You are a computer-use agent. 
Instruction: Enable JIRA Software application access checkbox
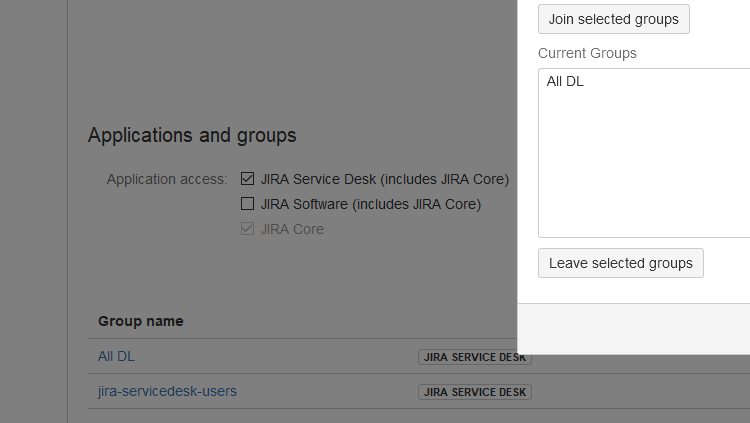click(x=247, y=204)
